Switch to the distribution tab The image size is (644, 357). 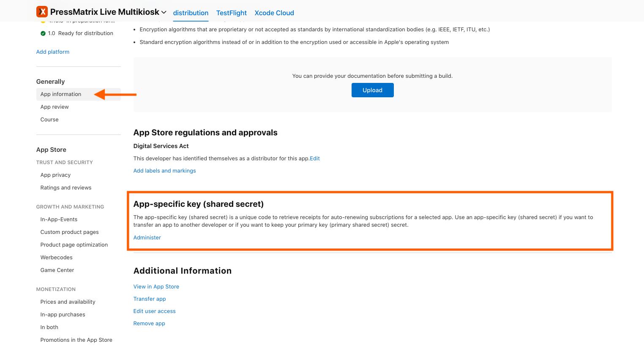pos(191,13)
